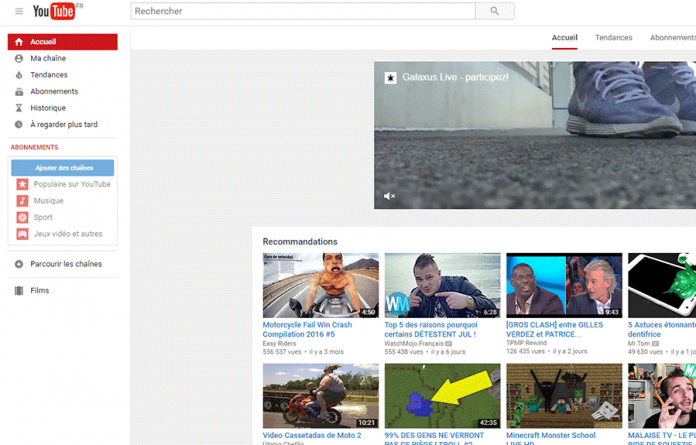
Task: Open the GROS CLASH video thumbnail
Action: (564, 285)
